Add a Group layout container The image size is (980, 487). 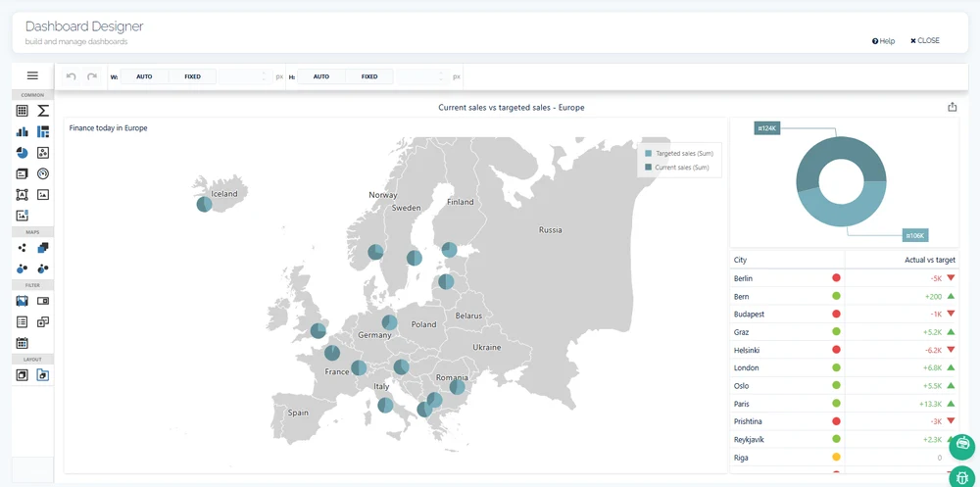tap(22, 375)
